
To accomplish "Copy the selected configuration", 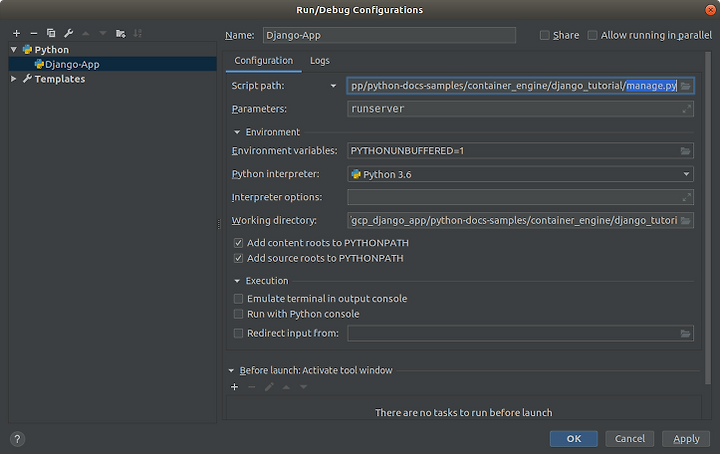I will click(51, 34).
